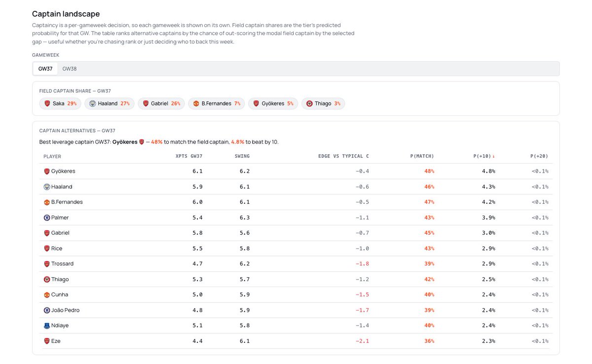Click the Arsenal badge in Trossard row
Screen dimensions: 592x364
(x=47, y=264)
